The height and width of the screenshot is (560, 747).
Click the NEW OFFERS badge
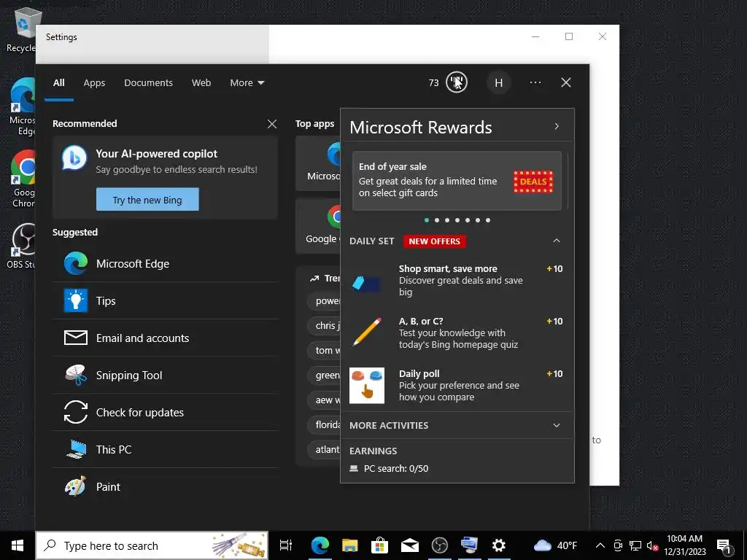point(435,241)
